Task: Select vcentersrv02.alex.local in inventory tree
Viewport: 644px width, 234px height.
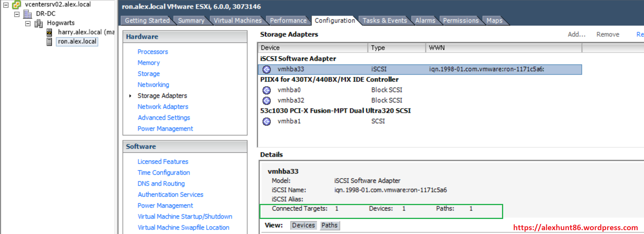Action: point(58,5)
